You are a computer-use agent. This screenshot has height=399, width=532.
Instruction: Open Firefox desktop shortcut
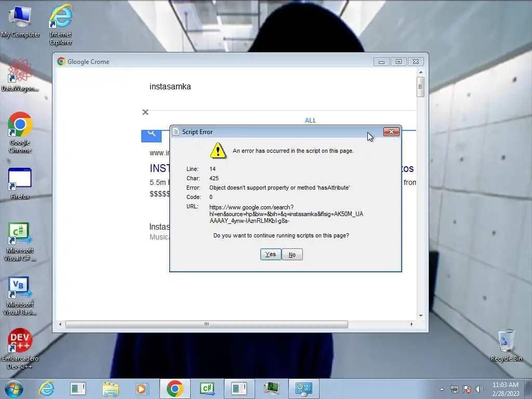pyautogui.click(x=20, y=183)
